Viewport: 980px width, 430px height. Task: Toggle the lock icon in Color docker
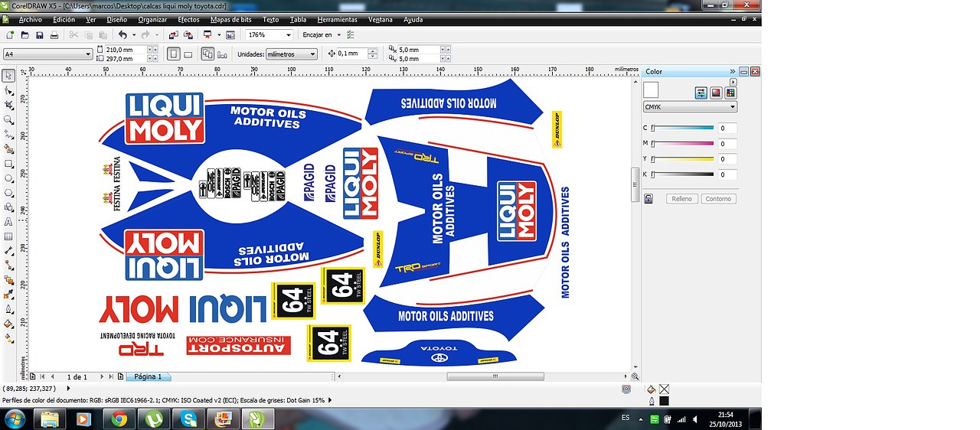(648, 199)
